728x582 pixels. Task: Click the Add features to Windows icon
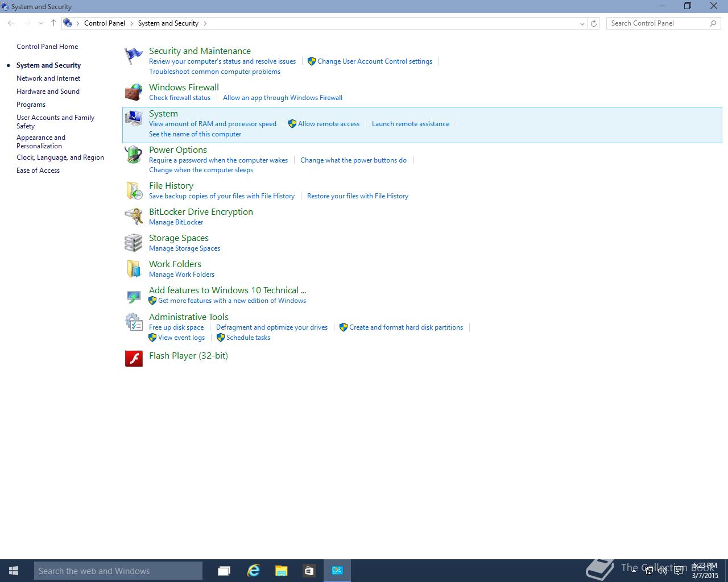134,296
